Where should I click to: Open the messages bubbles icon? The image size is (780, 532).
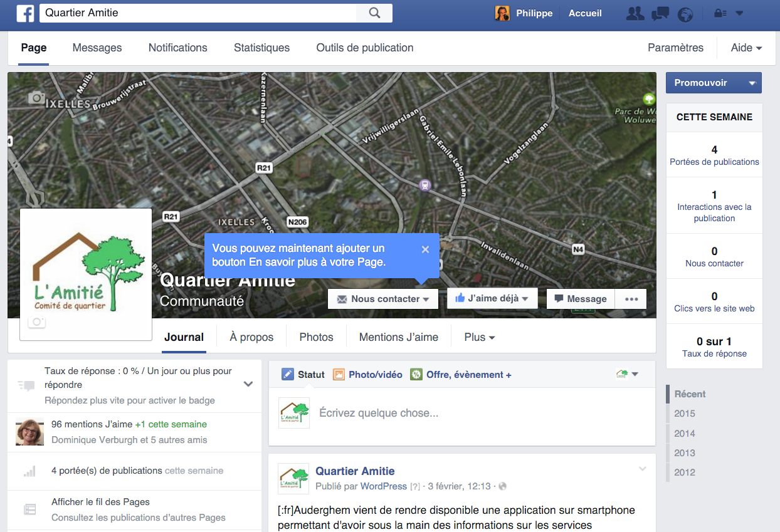(660, 14)
